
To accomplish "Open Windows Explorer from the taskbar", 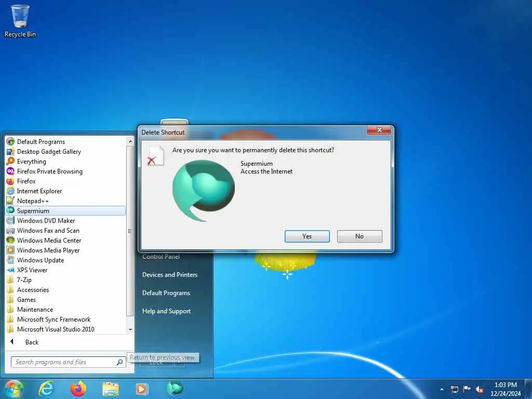I will pos(111,389).
